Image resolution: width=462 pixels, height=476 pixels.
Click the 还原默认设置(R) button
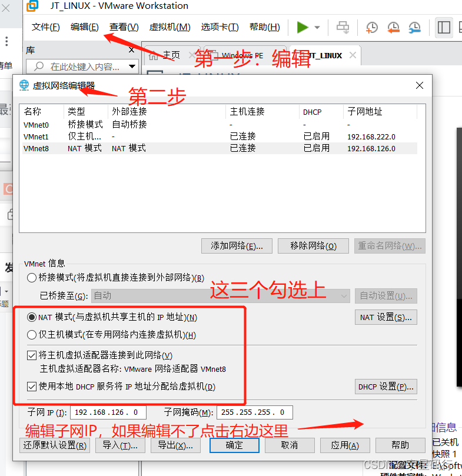click(55, 445)
